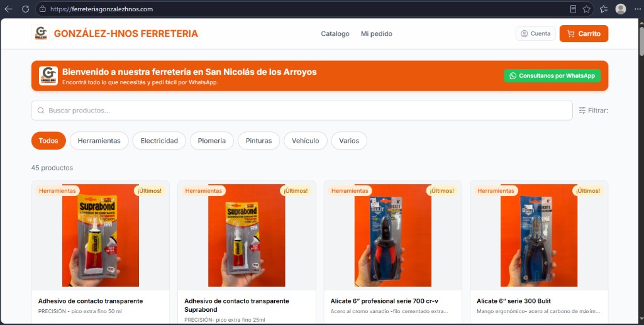The image size is (644, 325).
Task: View site security lock info
Action: (43, 9)
